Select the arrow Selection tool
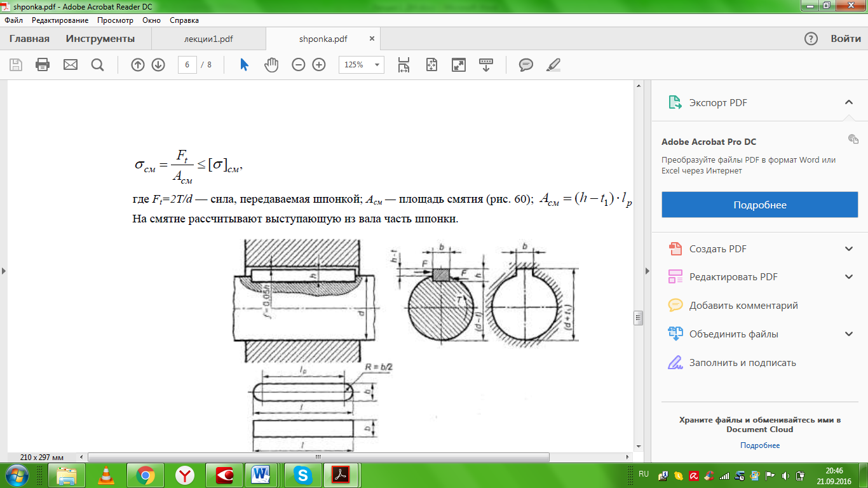The height and width of the screenshot is (488, 868). click(x=244, y=65)
